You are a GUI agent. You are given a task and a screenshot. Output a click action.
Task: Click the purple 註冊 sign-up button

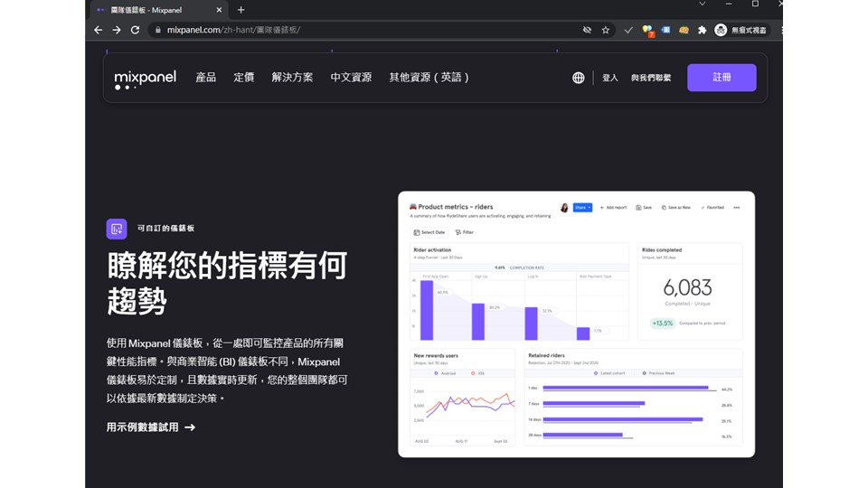click(722, 78)
